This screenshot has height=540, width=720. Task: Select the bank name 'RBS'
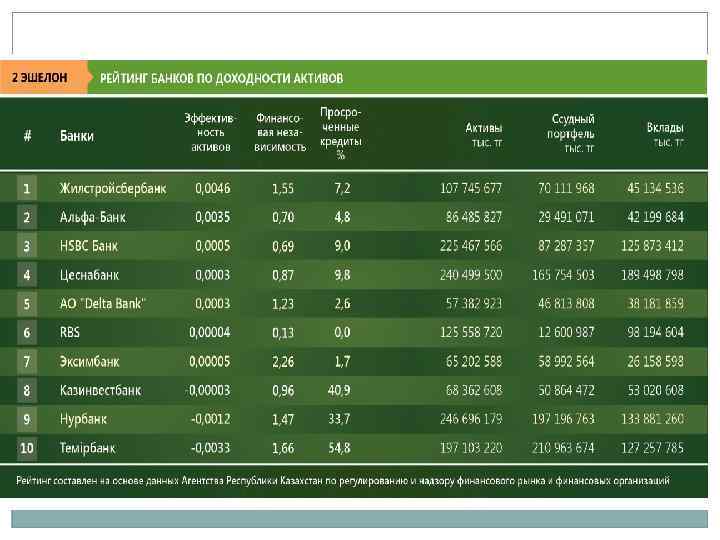(69, 332)
